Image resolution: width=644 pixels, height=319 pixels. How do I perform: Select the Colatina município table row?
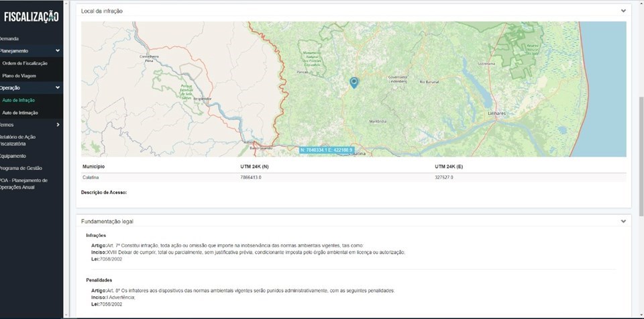click(x=354, y=177)
